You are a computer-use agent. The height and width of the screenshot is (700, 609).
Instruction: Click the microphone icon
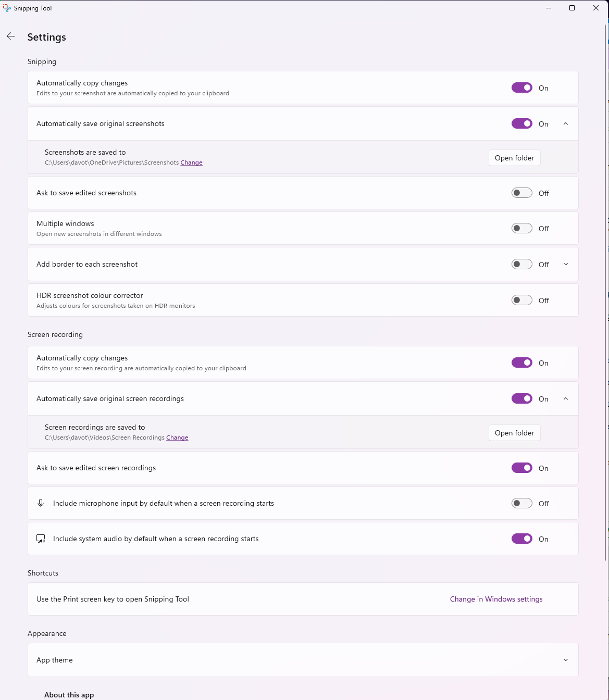coord(41,503)
